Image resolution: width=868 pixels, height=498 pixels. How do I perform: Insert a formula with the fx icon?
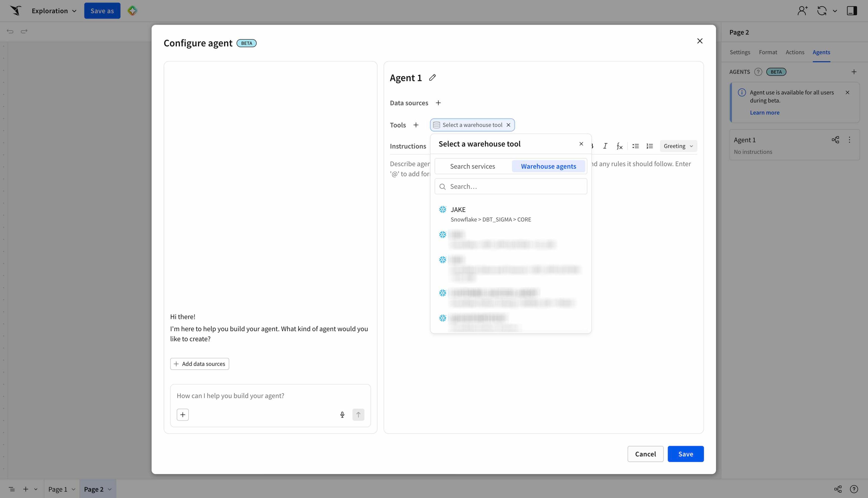619,146
